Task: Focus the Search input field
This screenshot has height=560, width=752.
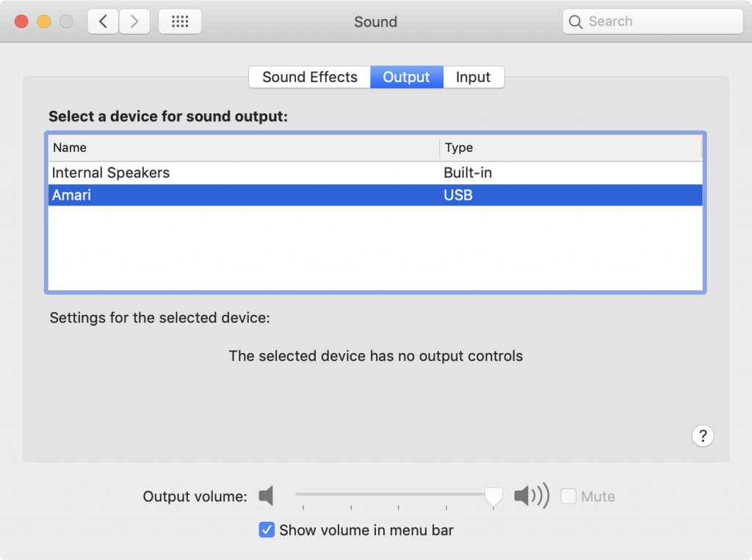Action: (653, 21)
